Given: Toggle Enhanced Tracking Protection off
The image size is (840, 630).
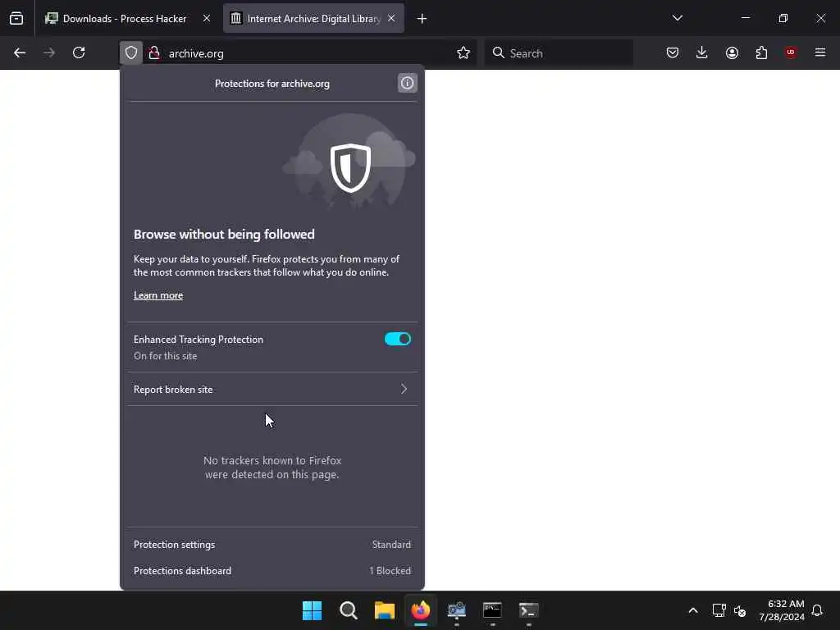Looking at the screenshot, I should pos(398,339).
